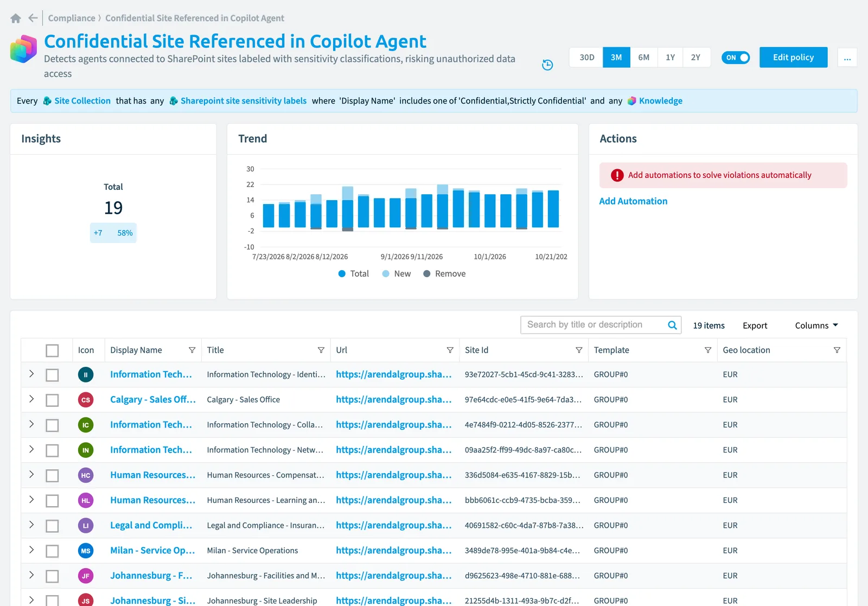Open the Display Name column filter
Image resolution: width=868 pixels, height=606 pixels.
[x=192, y=350]
